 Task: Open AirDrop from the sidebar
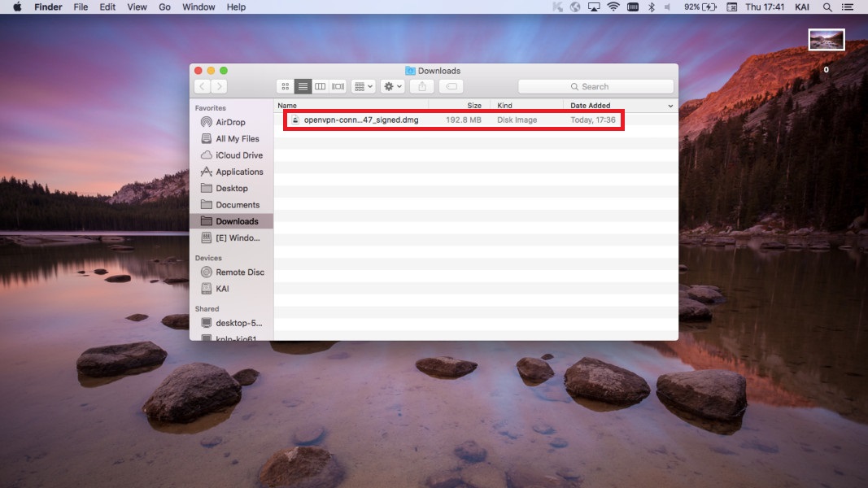coord(229,122)
